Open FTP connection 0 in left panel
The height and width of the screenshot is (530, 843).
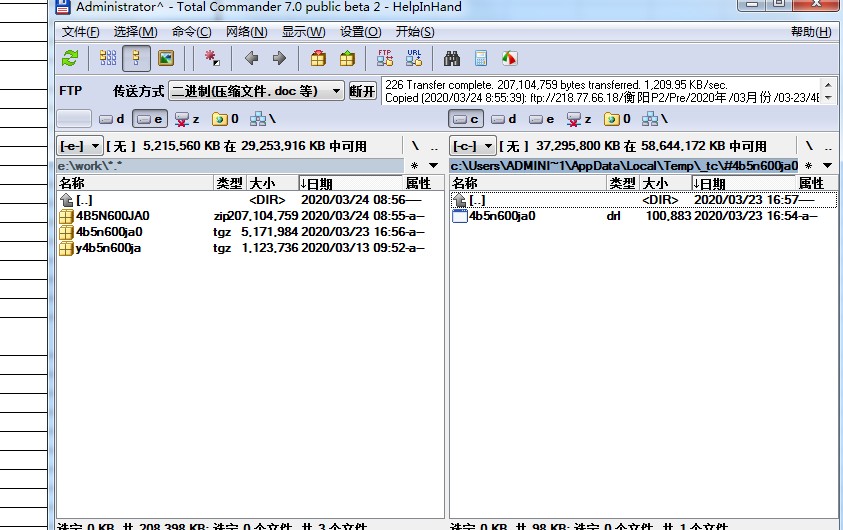coord(225,119)
